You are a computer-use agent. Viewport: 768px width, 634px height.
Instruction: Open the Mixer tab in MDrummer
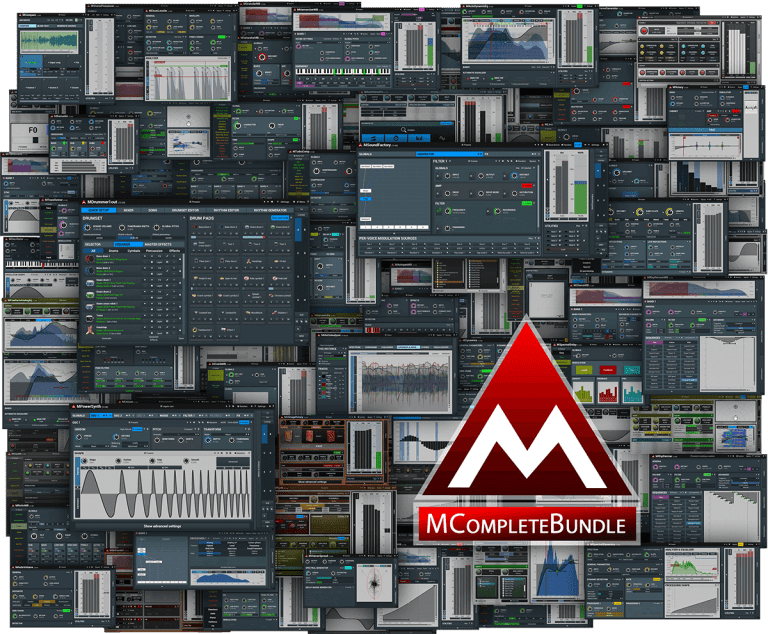128,210
